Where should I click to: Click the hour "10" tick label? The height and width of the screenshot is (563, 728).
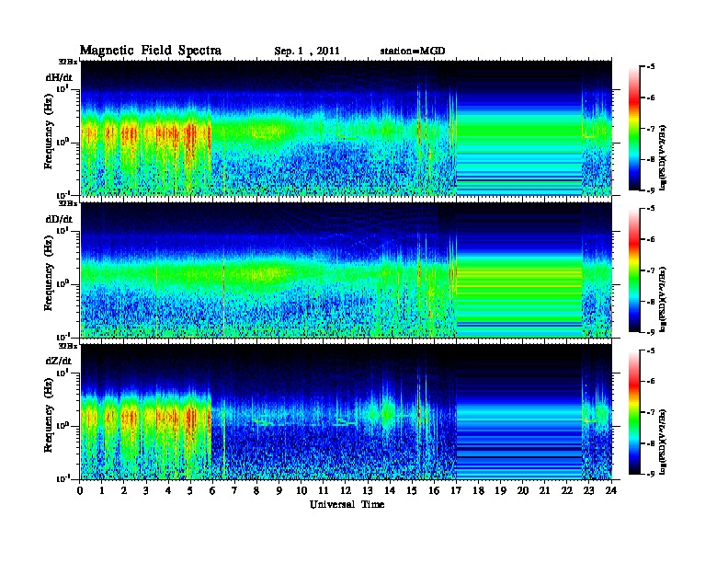coord(301,490)
